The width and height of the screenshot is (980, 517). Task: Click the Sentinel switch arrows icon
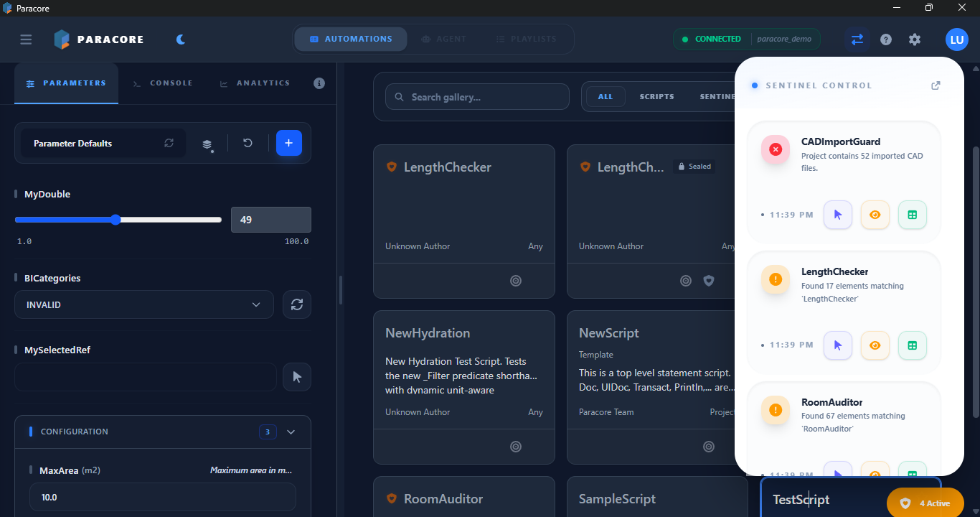[x=857, y=39]
